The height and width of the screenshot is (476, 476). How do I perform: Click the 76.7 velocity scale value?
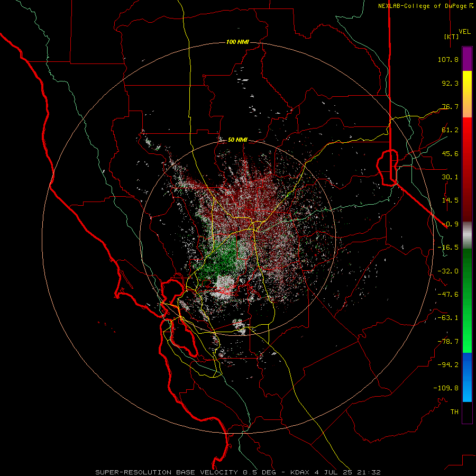[450, 106]
